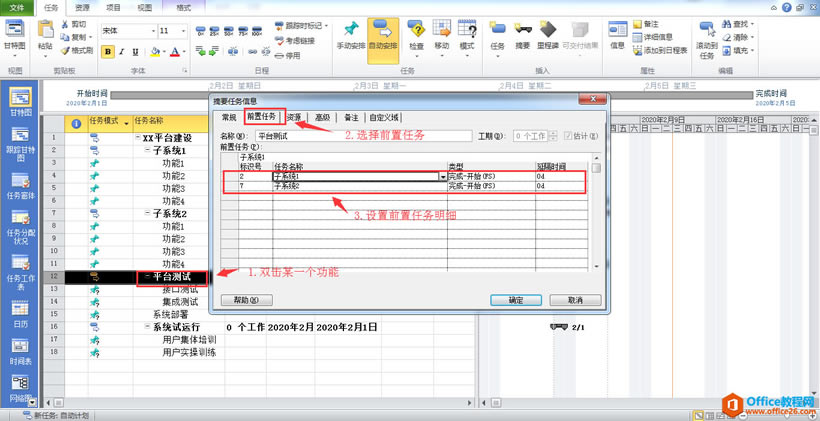Mark task 0% complete
The height and width of the screenshot is (421, 820).
(201, 31)
